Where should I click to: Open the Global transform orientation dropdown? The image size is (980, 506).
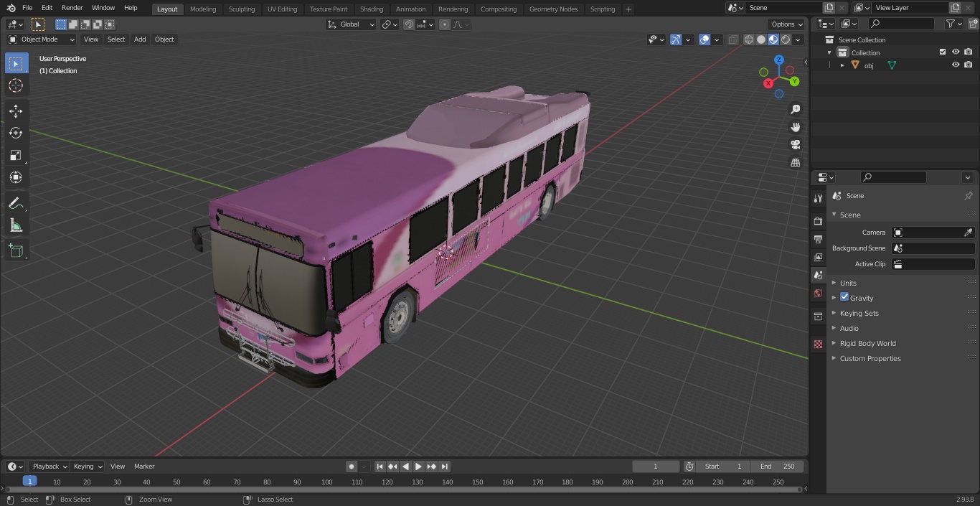pyautogui.click(x=352, y=24)
